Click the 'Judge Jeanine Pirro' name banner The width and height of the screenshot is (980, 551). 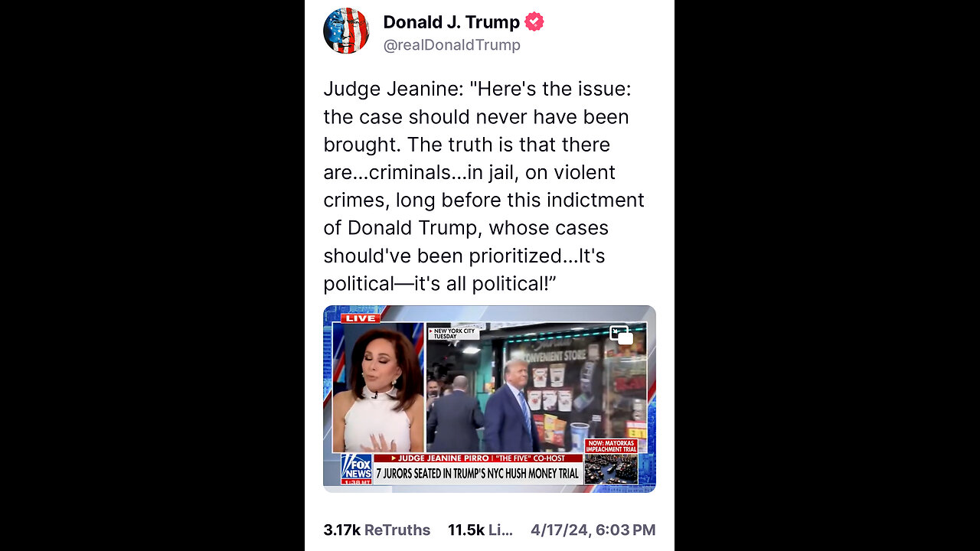[x=479, y=458]
